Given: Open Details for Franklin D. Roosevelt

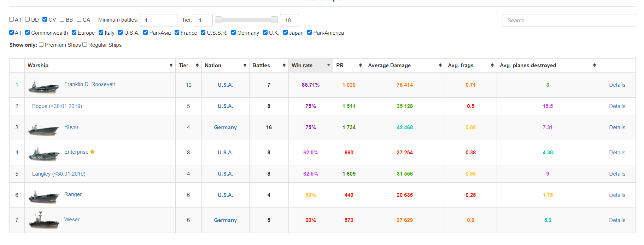Looking at the screenshot, I should pyautogui.click(x=617, y=85).
